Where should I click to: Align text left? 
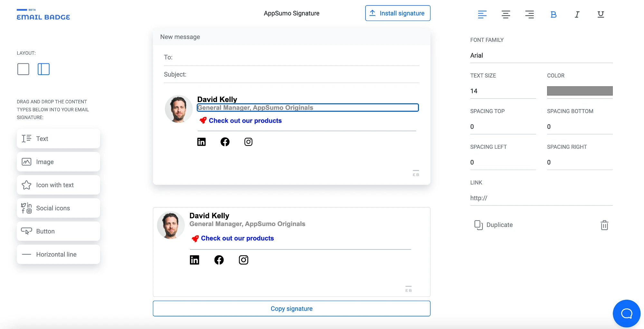click(482, 14)
